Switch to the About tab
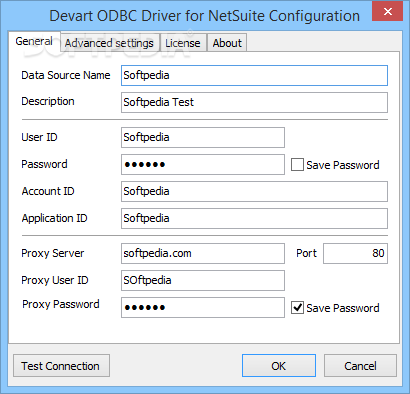 pos(227,43)
